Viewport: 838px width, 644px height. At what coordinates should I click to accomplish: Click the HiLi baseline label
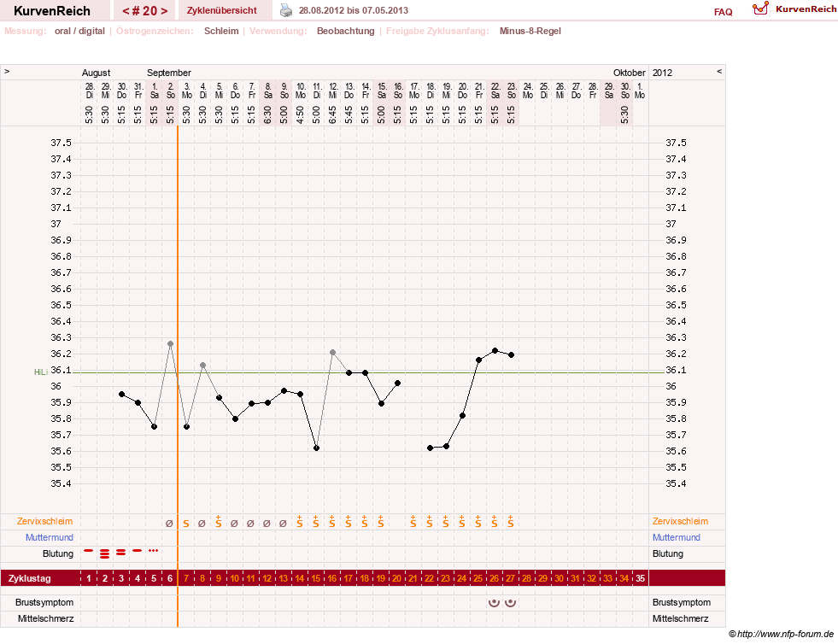41,372
